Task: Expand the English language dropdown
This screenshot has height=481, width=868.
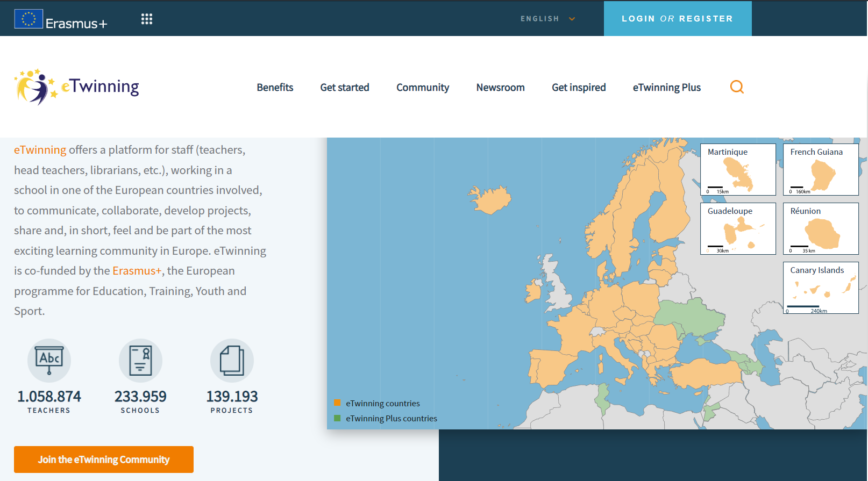Action: tap(539, 19)
